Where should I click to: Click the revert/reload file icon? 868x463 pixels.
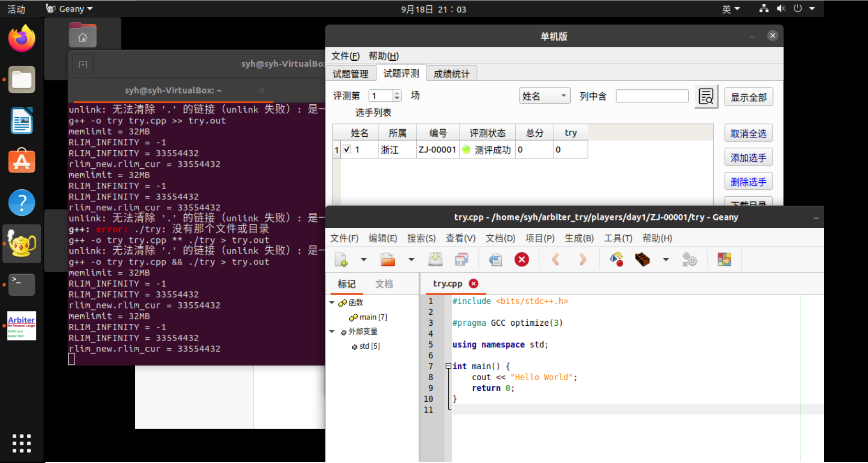click(x=496, y=260)
